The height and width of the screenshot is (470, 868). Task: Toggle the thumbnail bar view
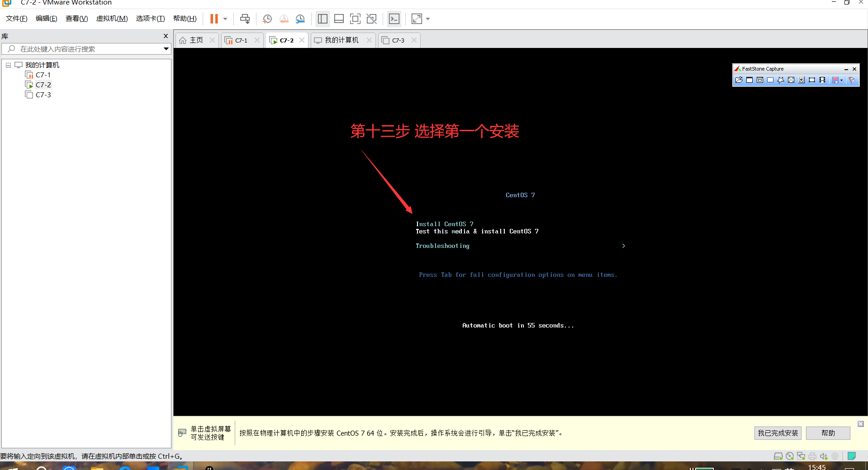tap(339, 19)
